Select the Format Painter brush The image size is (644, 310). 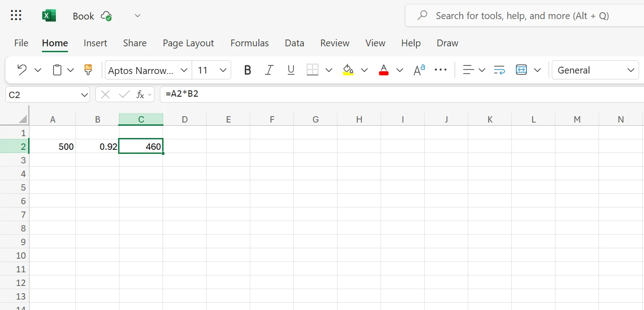(88, 70)
